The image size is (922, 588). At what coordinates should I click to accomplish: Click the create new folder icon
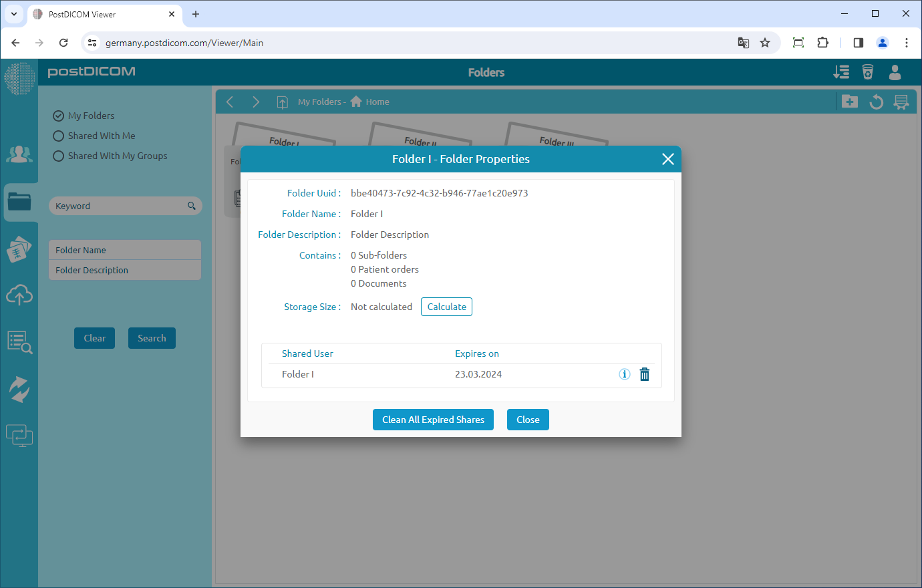pos(850,102)
